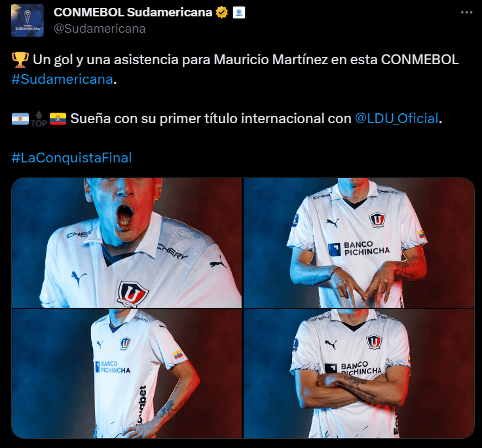The height and width of the screenshot is (448, 482).
Task: Open the CONMEBOL Sudamericana display name
Action: (x=133, y=12)
